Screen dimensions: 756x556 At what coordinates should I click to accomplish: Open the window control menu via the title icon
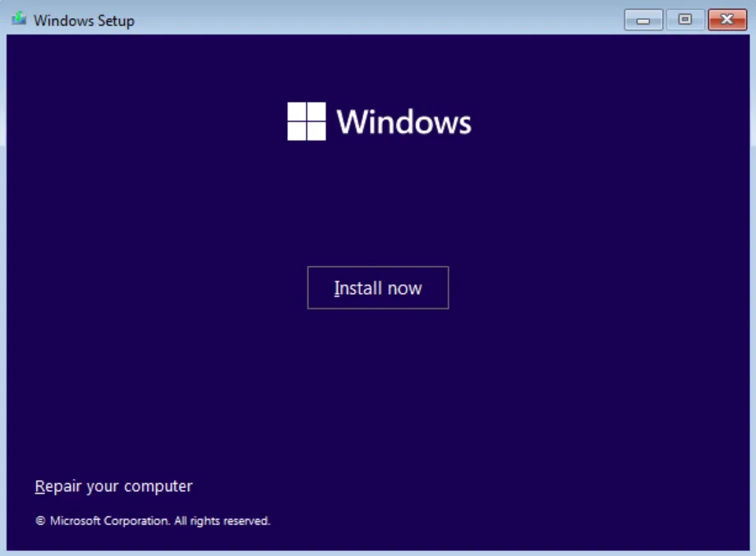coord(19,20)
